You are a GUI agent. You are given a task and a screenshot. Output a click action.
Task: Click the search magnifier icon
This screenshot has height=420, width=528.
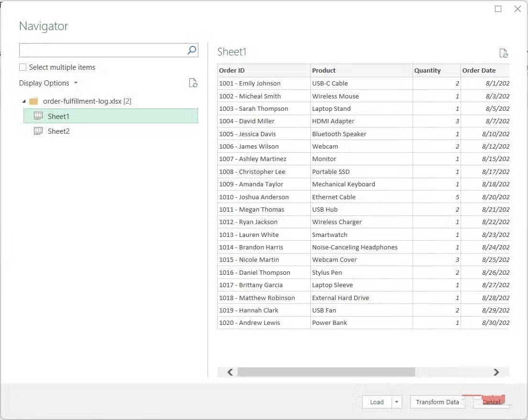(192, 50)
